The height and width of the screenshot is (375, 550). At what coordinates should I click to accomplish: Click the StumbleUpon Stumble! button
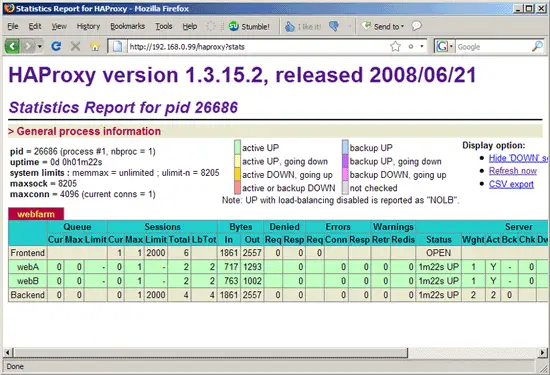click(249, 26)
